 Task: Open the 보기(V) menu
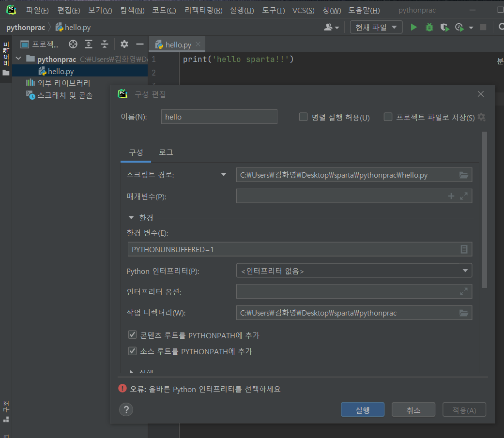(100, 10)
